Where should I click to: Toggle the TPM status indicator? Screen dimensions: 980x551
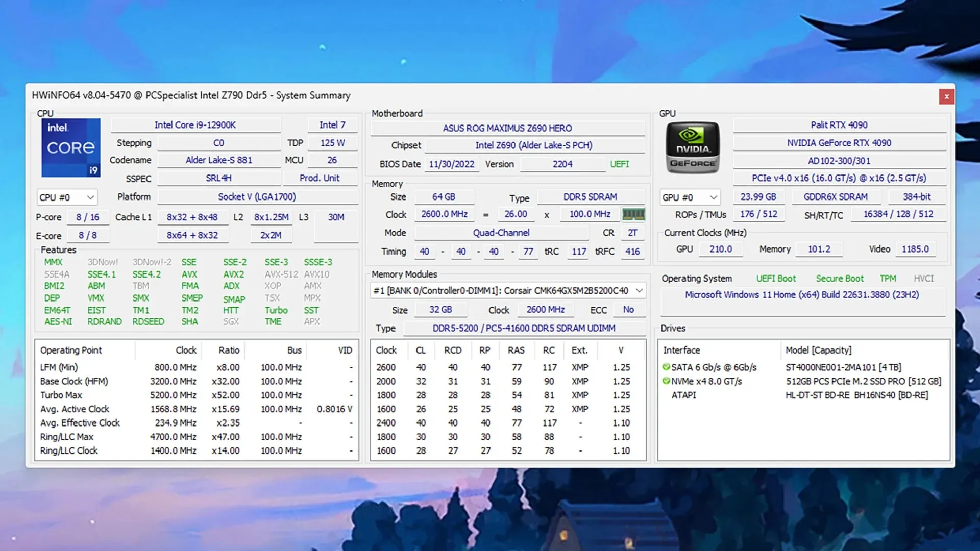point(887,278)
